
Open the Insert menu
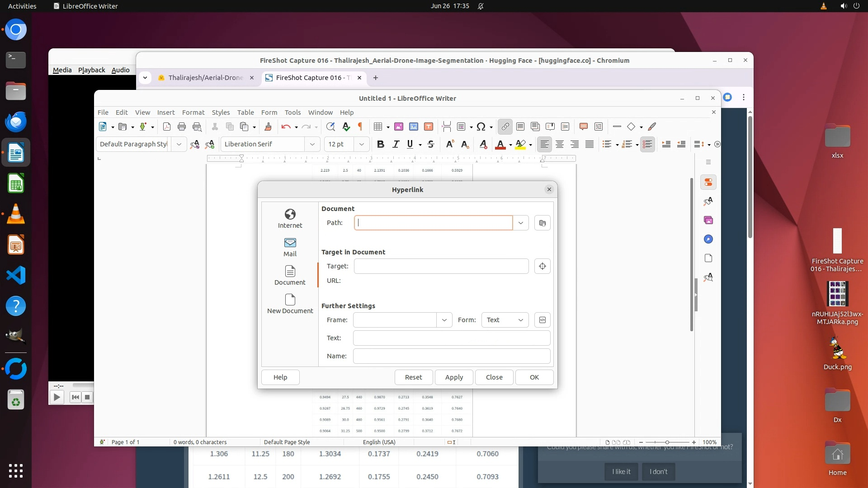tap(165, 113)
